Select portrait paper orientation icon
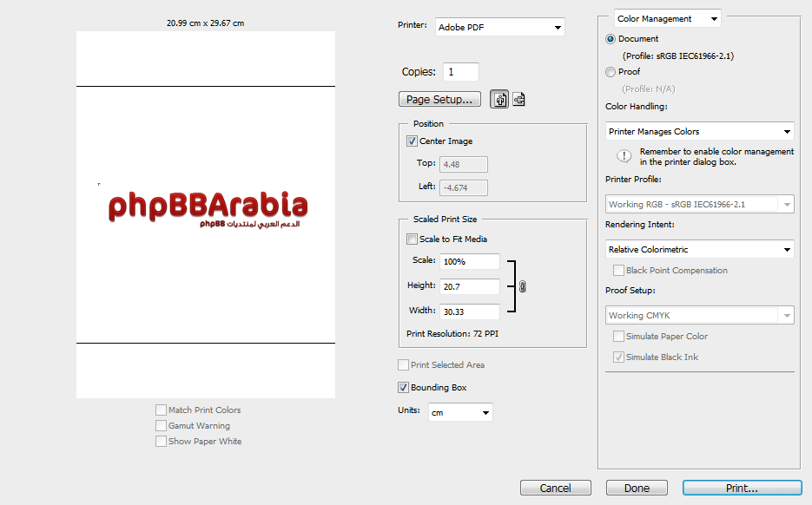This screenshot has height=505, width=812. click(499, 99)
